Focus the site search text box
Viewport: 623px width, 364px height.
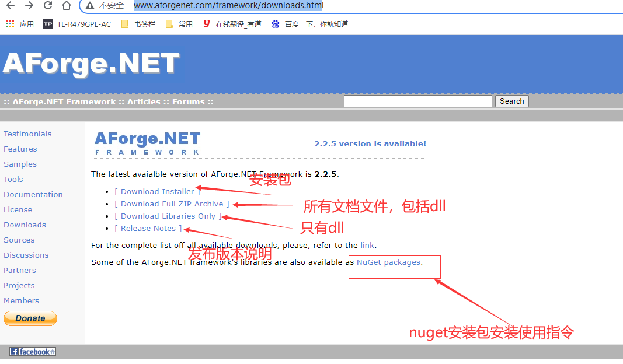tap(418, 101)
